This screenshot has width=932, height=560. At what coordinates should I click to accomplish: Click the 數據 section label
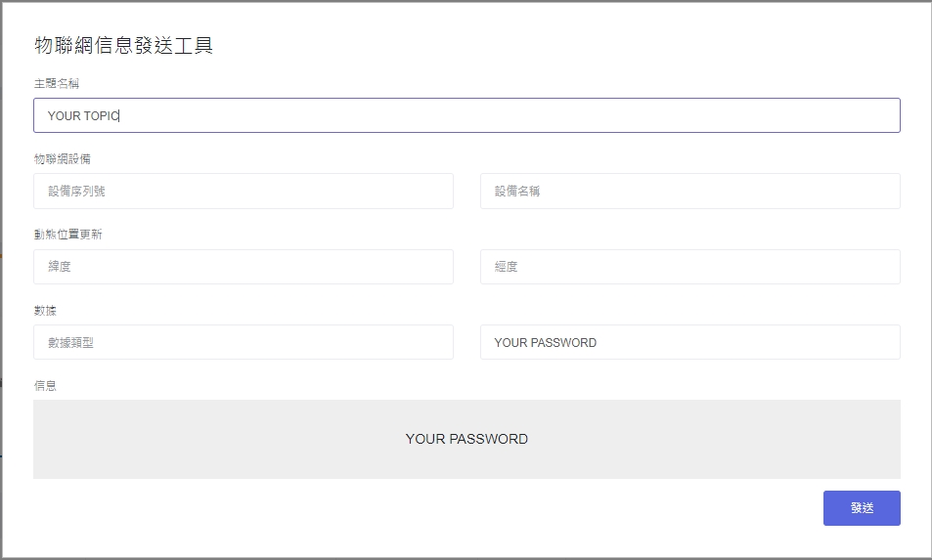pyautogui.click(x=45, y=310)
